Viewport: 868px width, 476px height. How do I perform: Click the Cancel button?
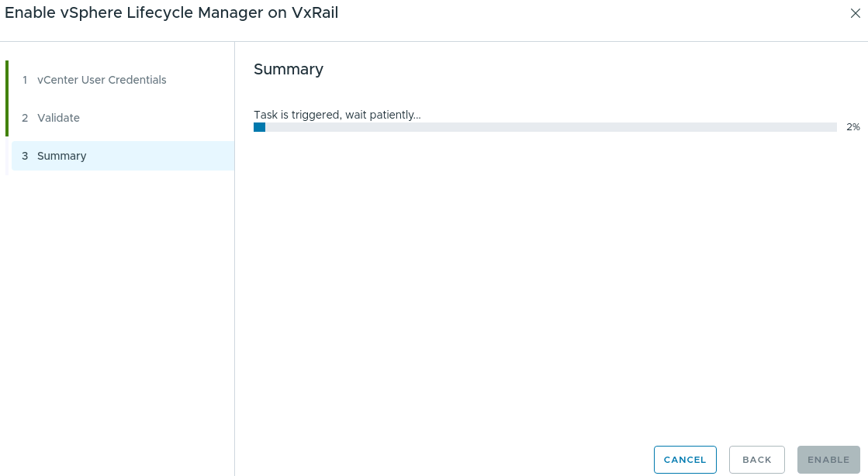click(685, 459)
